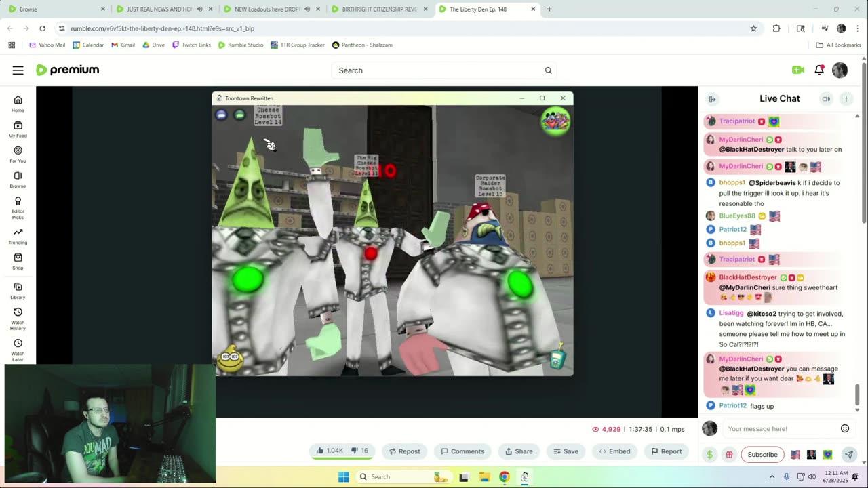Click the Subscribe button in chat

pos(762,455)
